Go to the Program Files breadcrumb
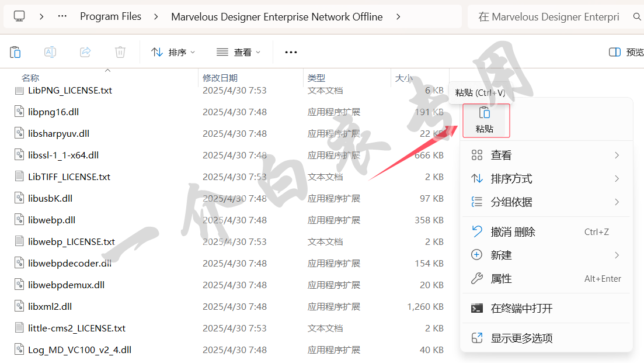Image resolution: width=644 pixels, height=363 pixels. 110,16
